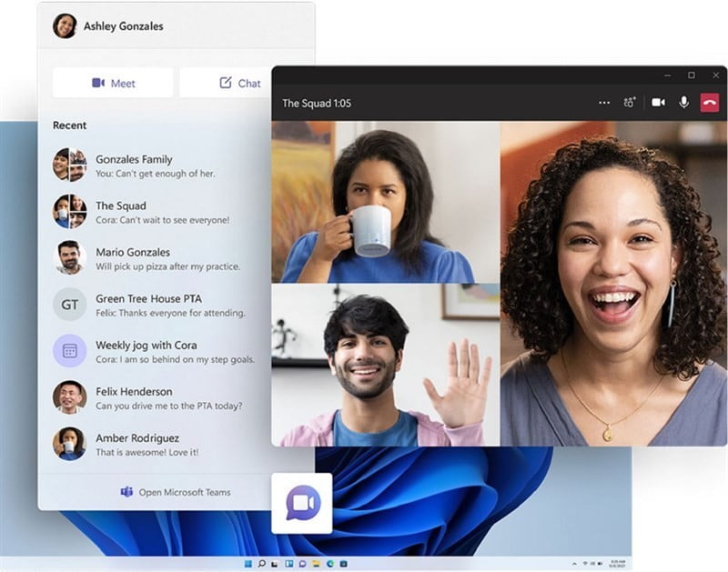End The Squad video call
This screenshot has width=728, height=572.
(709, 102)
